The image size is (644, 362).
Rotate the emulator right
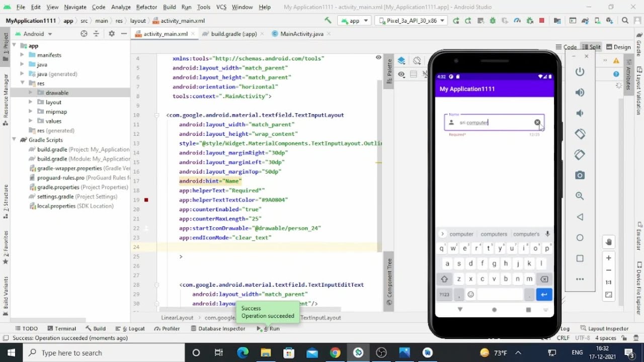pos(580,155)
